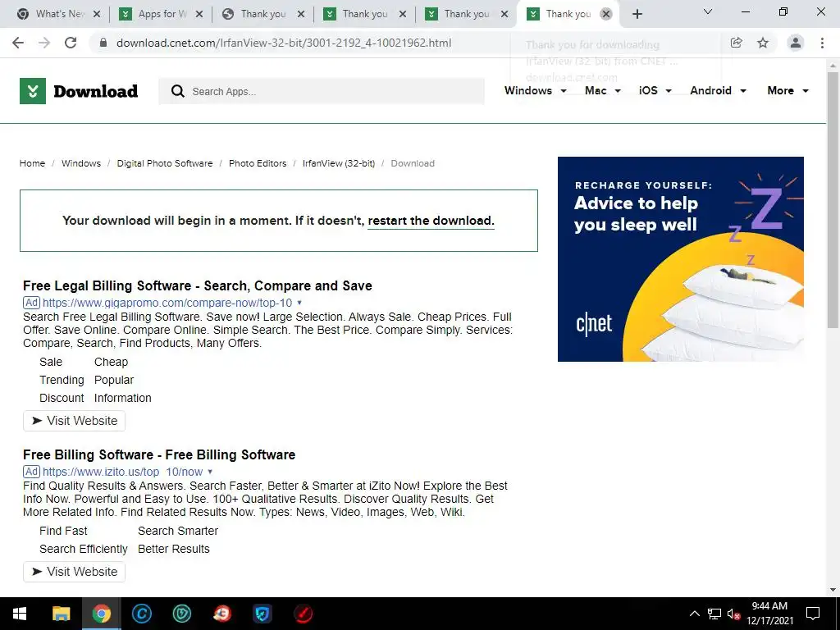Click Visit Website under Legal Billing ad
840x630 pixels.
(x=74, y=421)
